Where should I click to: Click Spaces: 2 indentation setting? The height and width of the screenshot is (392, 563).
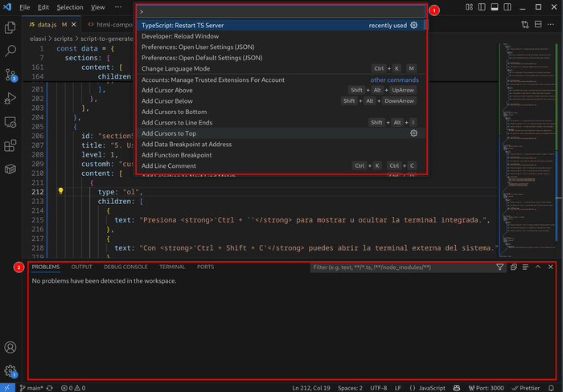(x=350, y=388)
